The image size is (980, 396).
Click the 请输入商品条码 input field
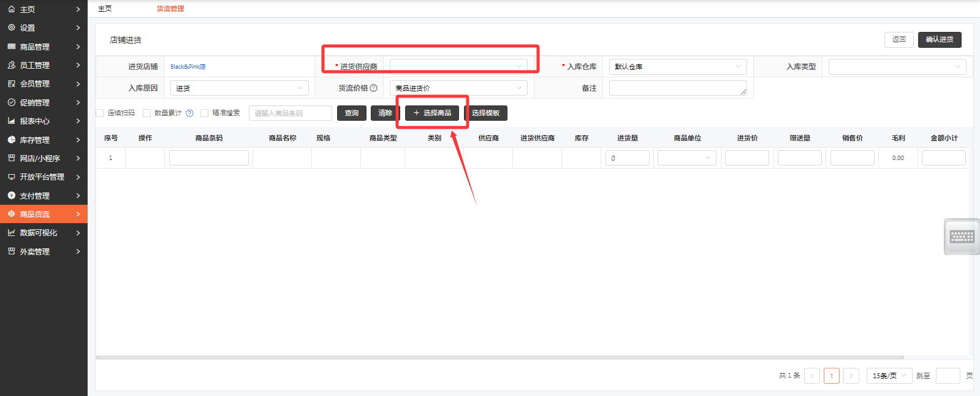pos(290,113)
